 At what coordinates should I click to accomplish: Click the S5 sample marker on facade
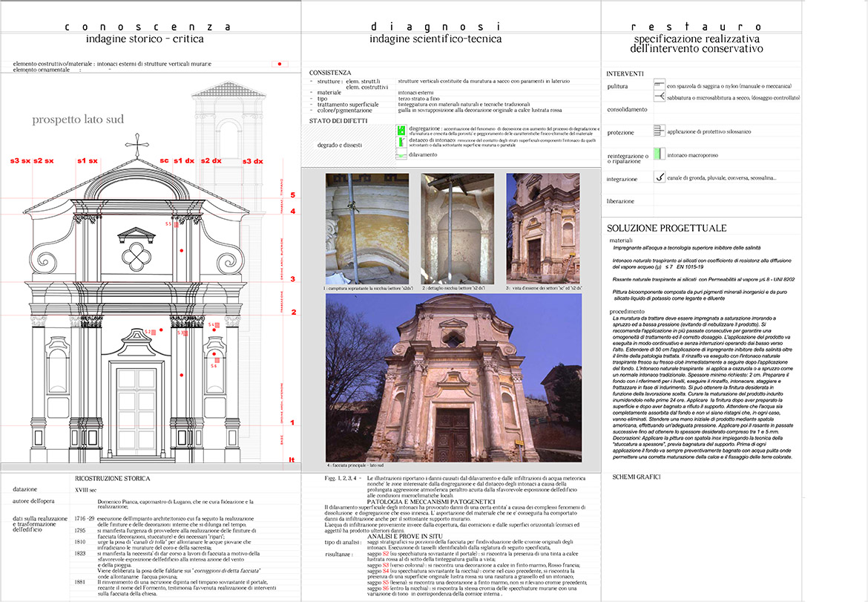click(174, 223)
